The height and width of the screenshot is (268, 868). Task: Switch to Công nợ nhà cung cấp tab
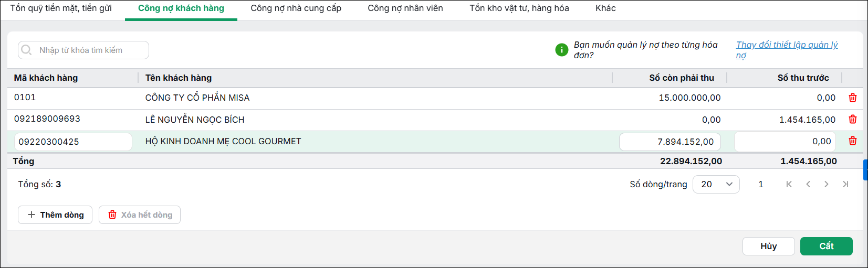pyautogui.click(x=296, y=8)
